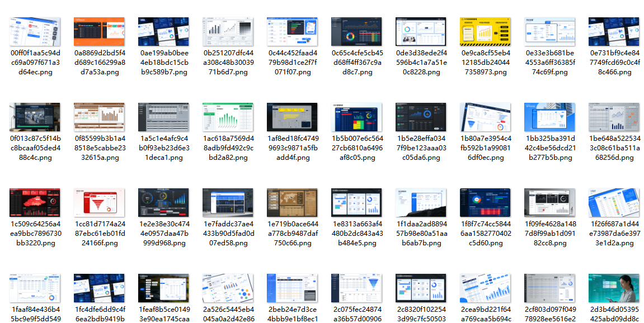Choose the thumbnail for file 0e731bf9c4e84
This screenshot has height=323, width=644.
point(614,31)
